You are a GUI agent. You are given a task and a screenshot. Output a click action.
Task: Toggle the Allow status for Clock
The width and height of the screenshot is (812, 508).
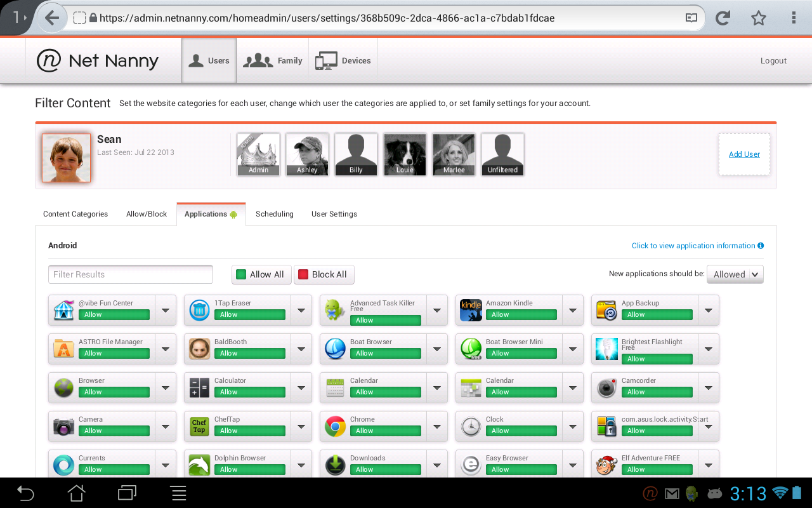click(521, 431)
